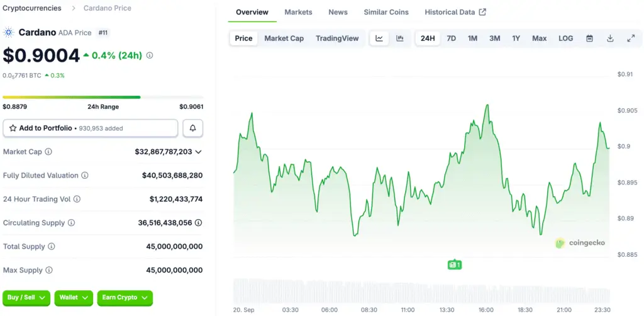This screenshot has width=644, height=316.
Task: Click the chart range navigator strip
Action: (x=421, y=291)
